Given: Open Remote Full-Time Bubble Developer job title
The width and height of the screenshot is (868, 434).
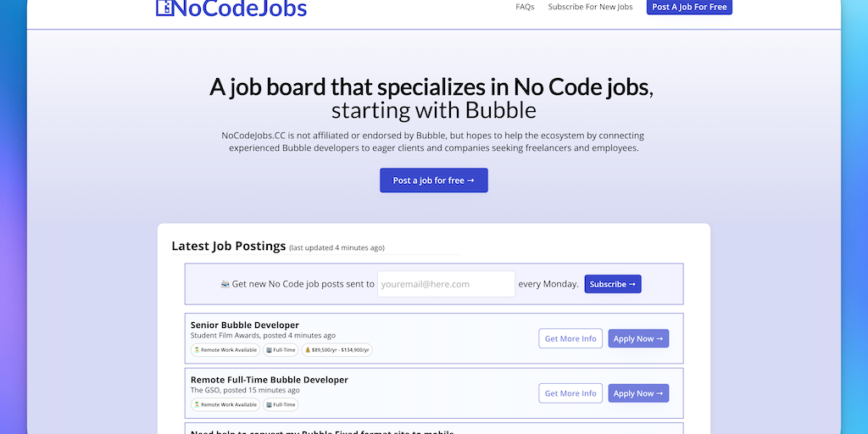Looking at the screenshot, I should pos(269,380).
